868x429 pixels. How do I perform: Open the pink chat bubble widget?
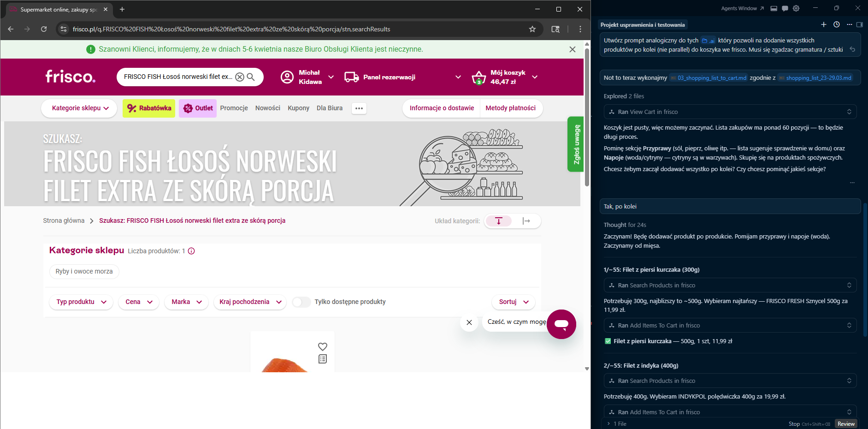561,324
